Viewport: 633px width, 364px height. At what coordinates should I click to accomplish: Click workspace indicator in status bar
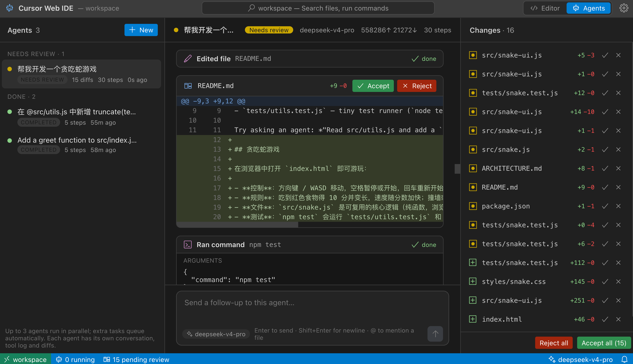click(x=26, y=359)
